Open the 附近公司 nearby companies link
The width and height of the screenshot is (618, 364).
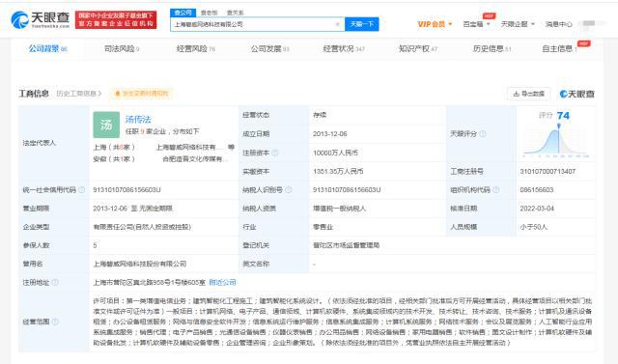(x=223, y=283)
